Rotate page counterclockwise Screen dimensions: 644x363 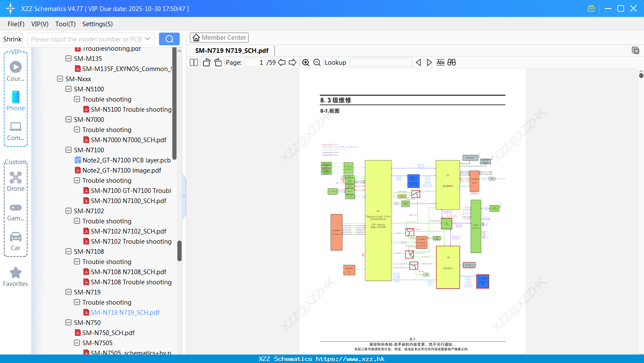coord(206,63)
